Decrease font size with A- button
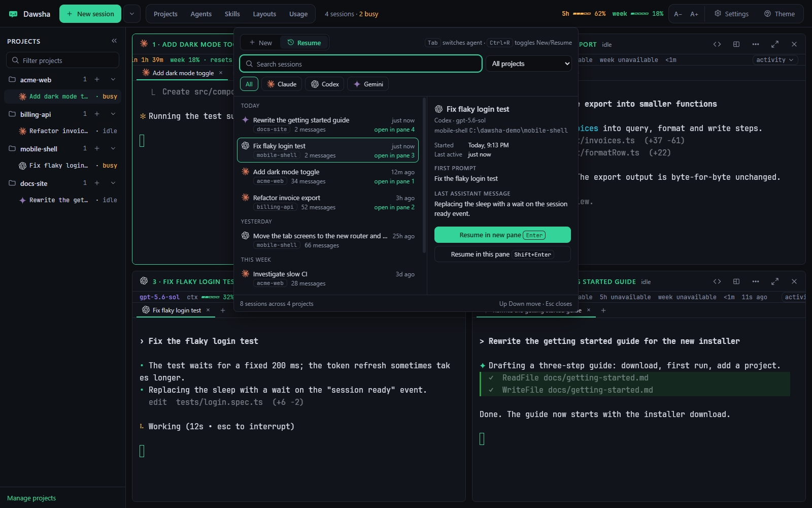Screen dimensions: 812x508 point(678,14)
